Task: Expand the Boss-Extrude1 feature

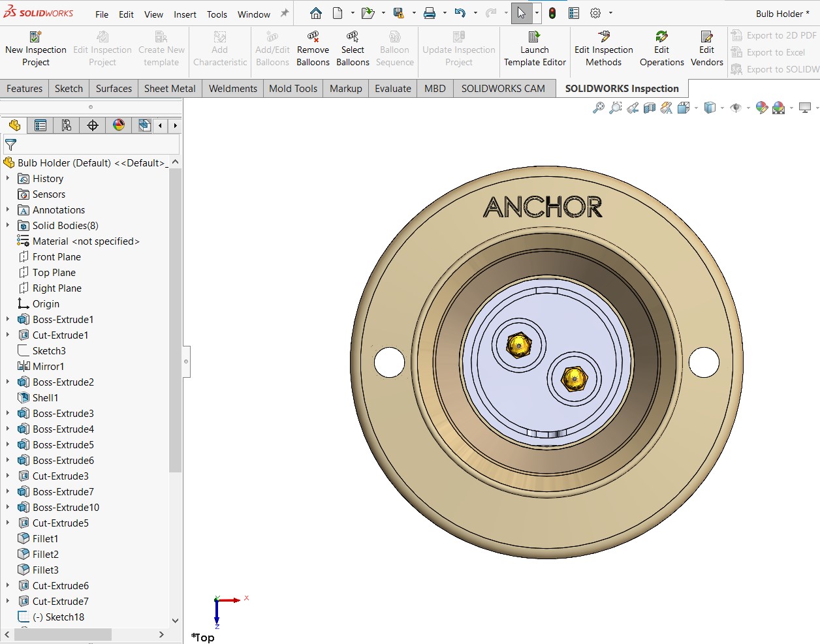Action: point(7,319)
